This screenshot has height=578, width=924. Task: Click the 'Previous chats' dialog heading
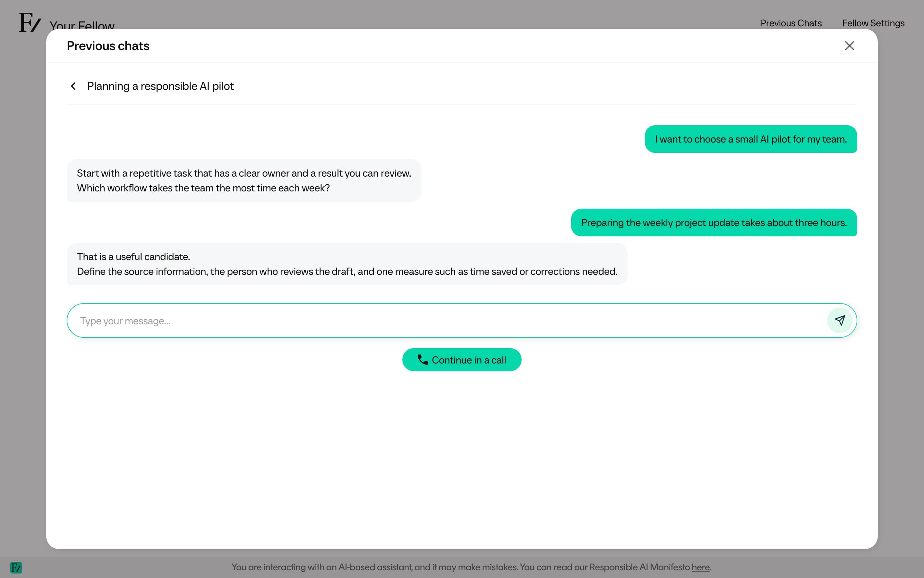tap(108, 46)
